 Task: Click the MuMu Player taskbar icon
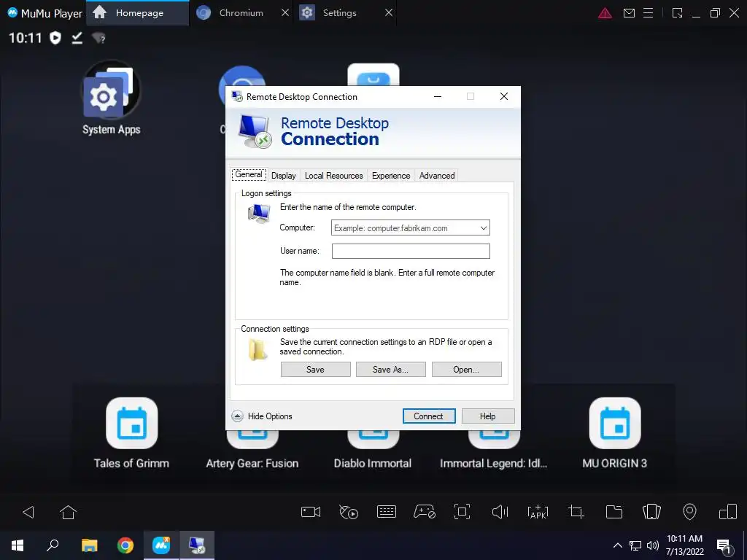point(161,545)
